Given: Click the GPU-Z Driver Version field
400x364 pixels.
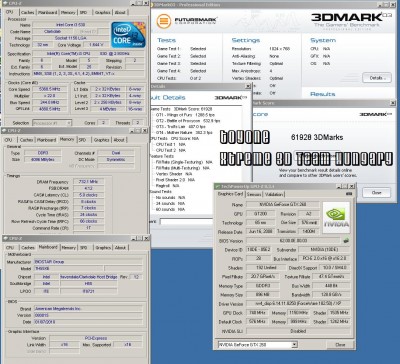Looking at the screenshot, I should [298, 303].
